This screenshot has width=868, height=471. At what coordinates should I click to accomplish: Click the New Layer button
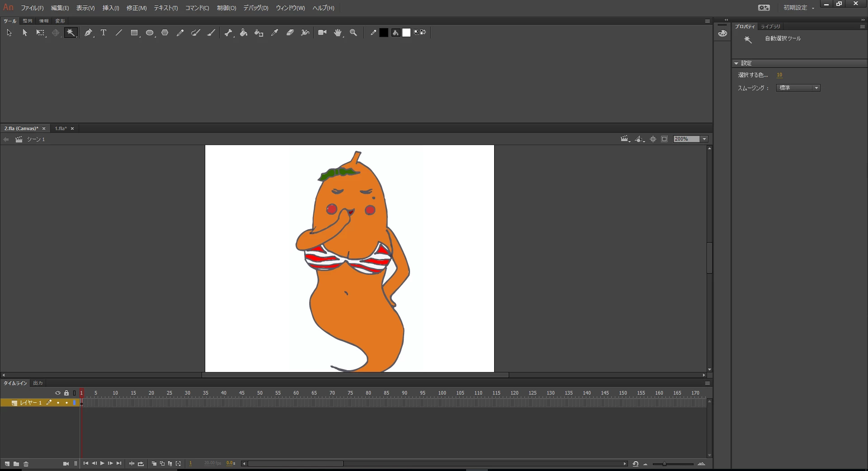click(7, 464)
